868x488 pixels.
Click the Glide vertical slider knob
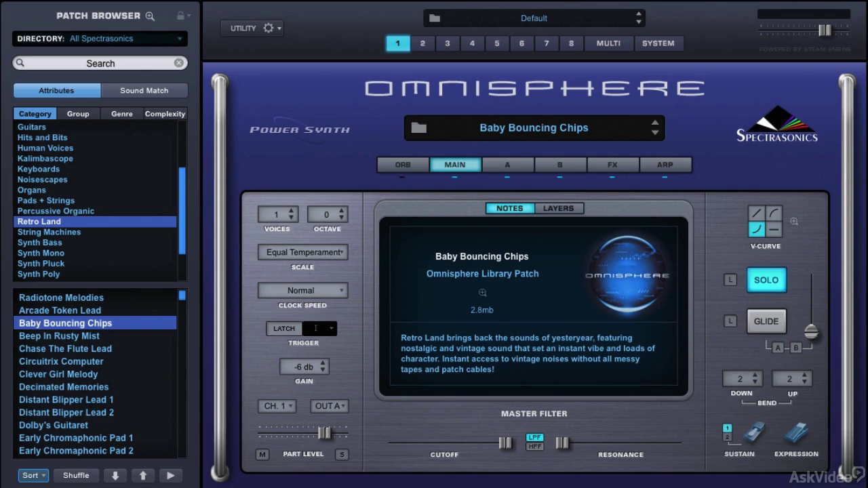(x=812, y=332)
